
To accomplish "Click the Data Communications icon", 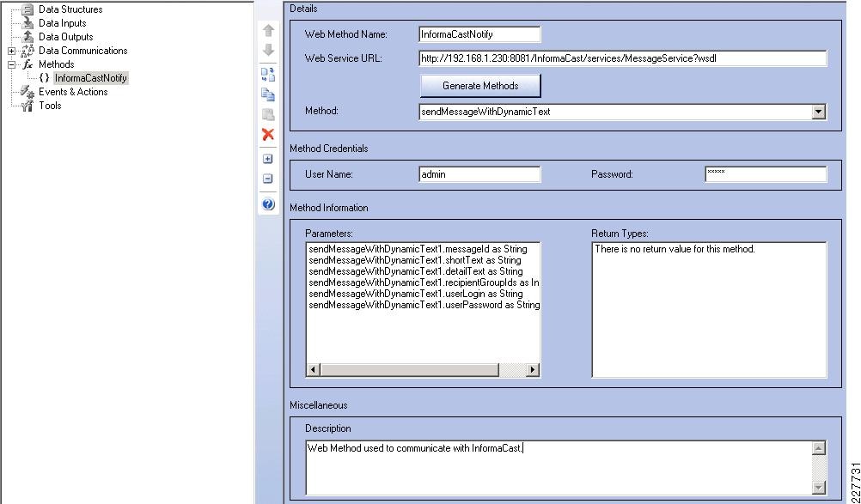I will coord(27,51).
